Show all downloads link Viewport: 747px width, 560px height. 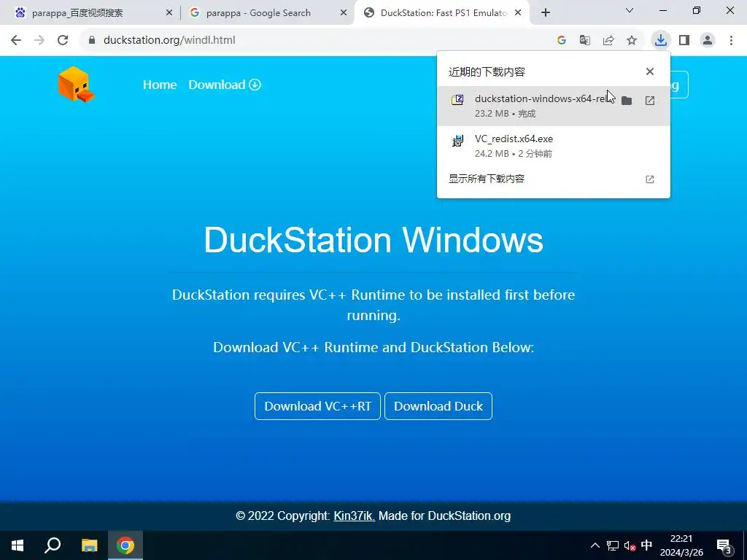(487, 179)
